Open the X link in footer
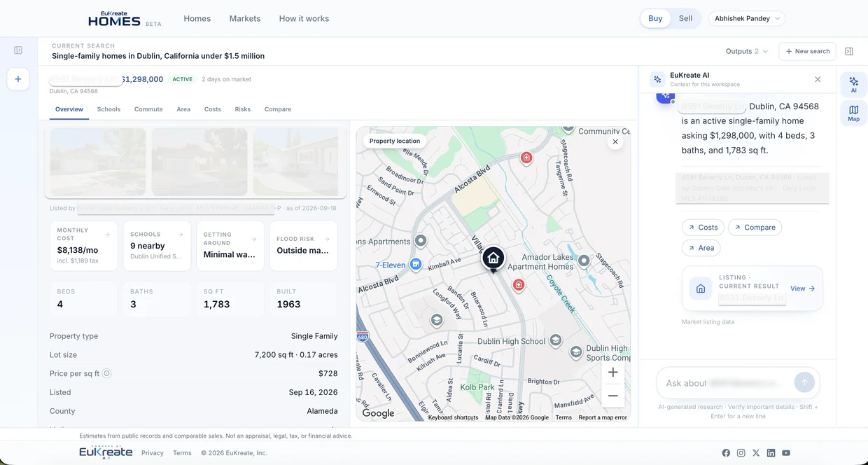Viewport: 868px width, 465px height. tap(756, 453)
